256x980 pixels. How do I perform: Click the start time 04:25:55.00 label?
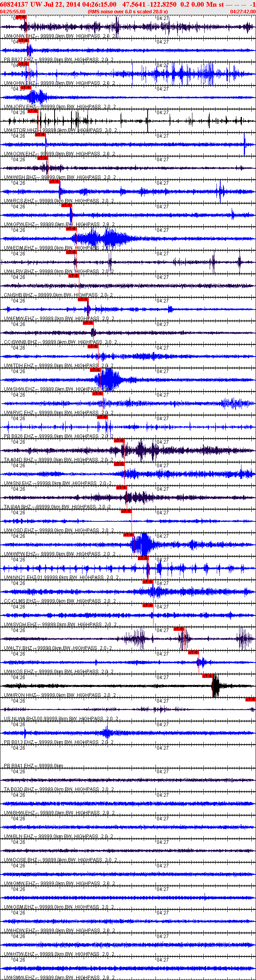[x=13, y=12]
